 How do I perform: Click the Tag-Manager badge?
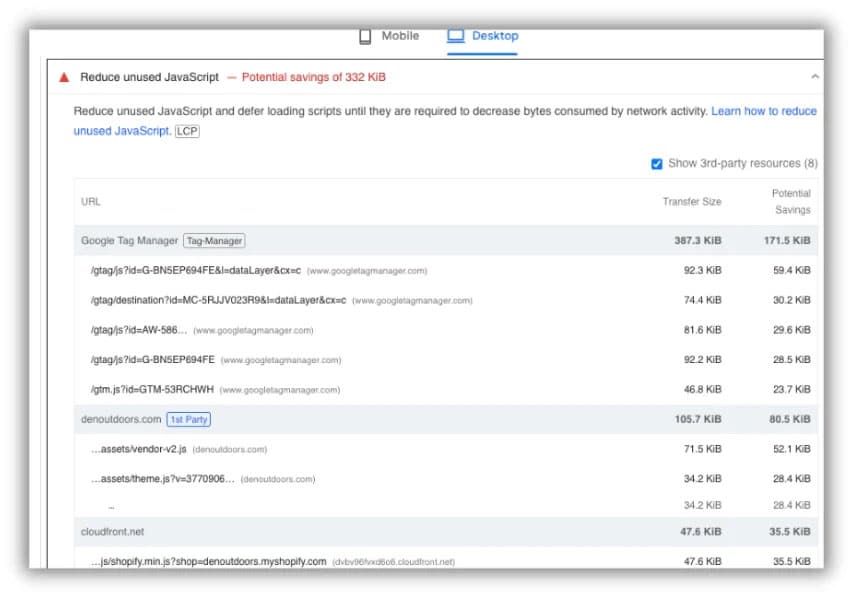click(214, 241)
